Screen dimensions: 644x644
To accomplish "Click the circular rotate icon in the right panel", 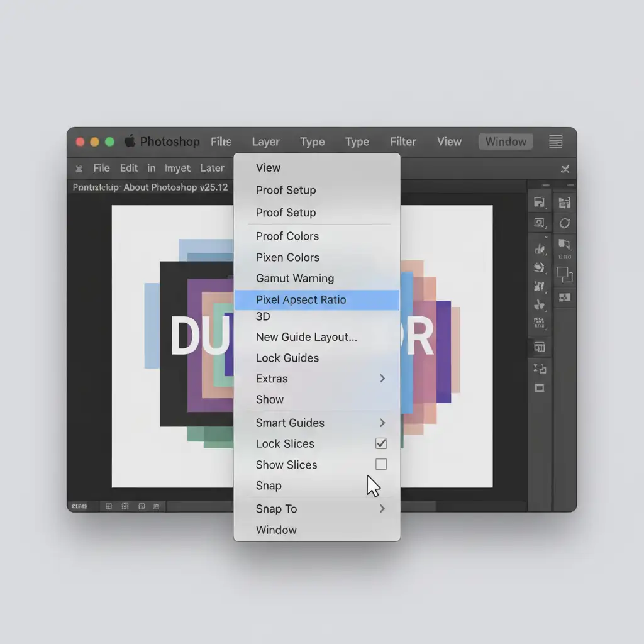I will (x=564, y=223).
